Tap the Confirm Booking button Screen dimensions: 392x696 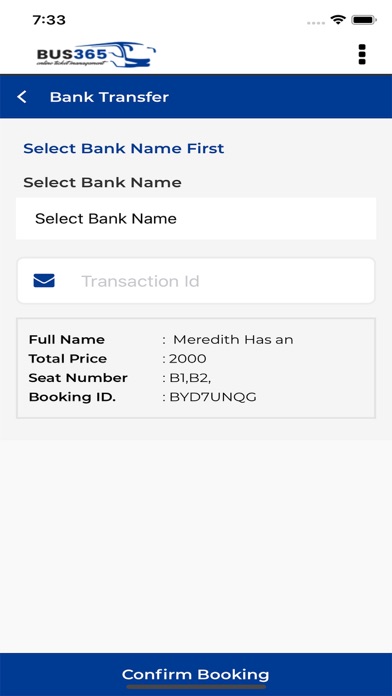(196, 674)
